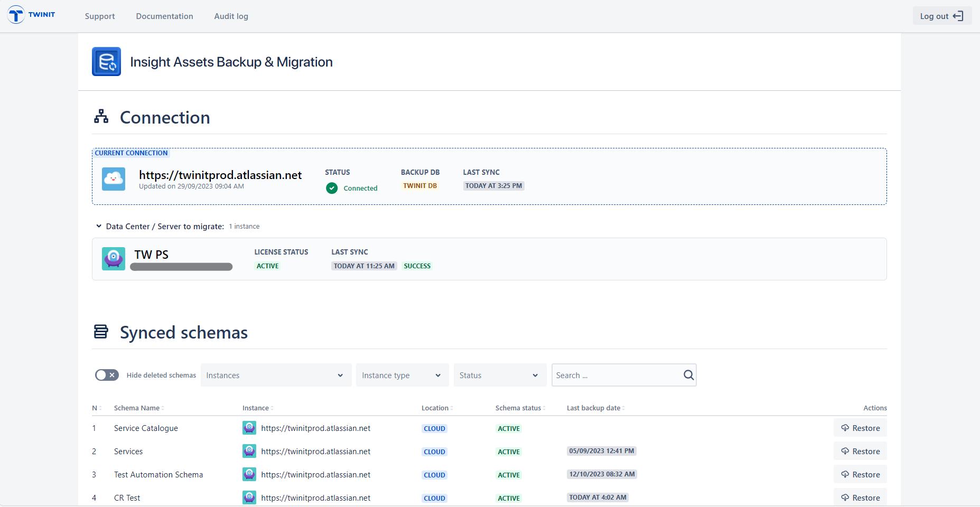Screen dimensions: 980x507
Task: Click the Test Automation Schema instance icon
Action: pos(249,474)
